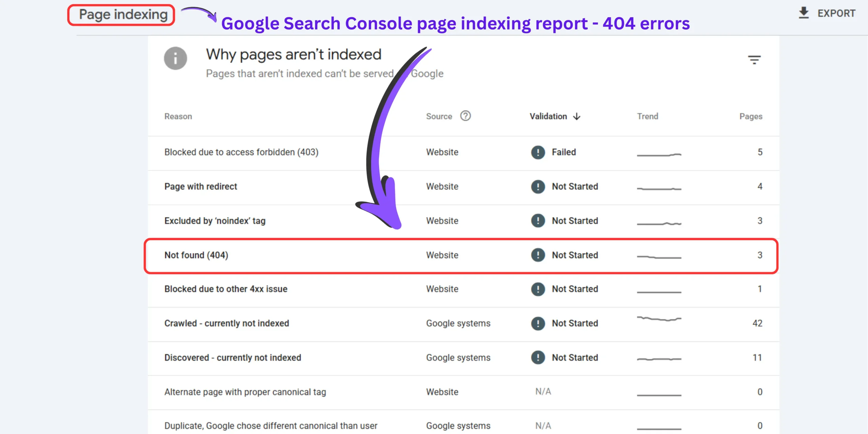Click the Trend column header

click(x=648, y=116)
